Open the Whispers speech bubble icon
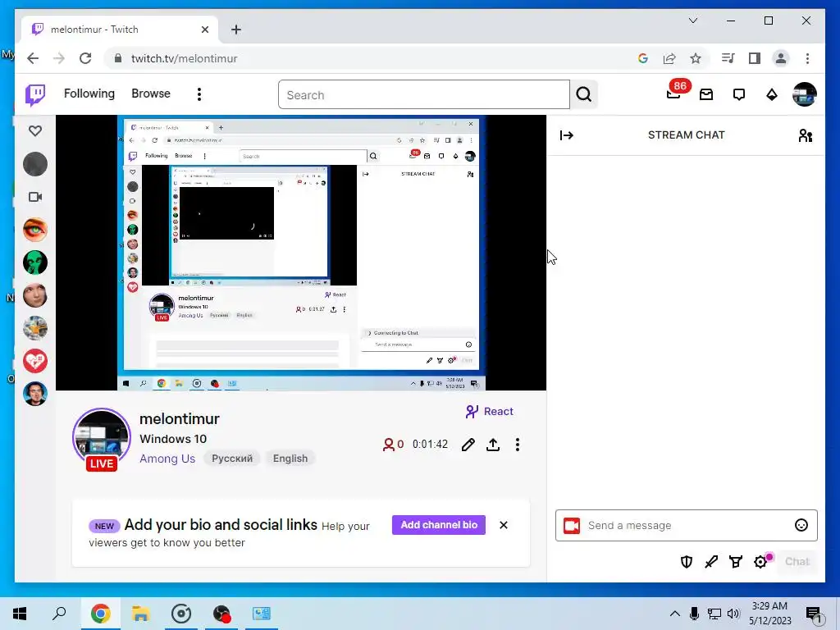Viewport: 840px width, 630px height. pyautogui.click(x=739, y=95)
